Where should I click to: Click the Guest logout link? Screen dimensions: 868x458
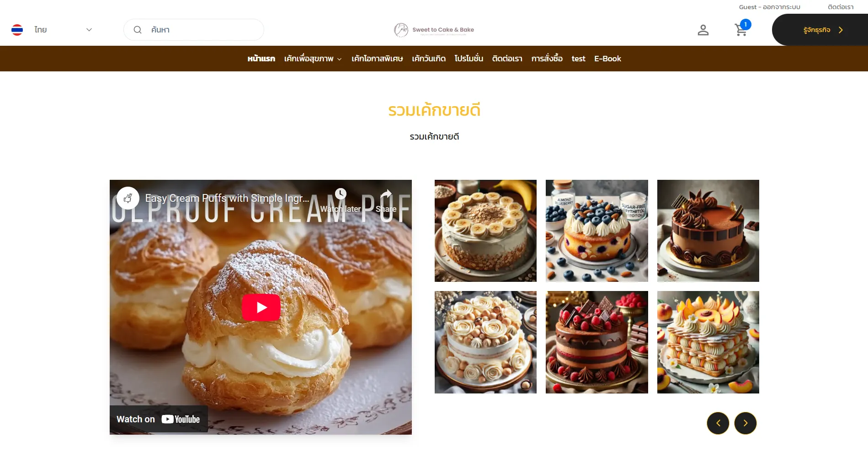point(770,7)
